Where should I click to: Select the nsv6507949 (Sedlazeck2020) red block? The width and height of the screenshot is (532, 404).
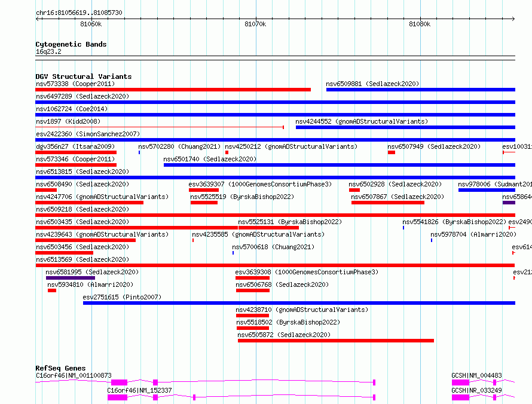point(391,152)
